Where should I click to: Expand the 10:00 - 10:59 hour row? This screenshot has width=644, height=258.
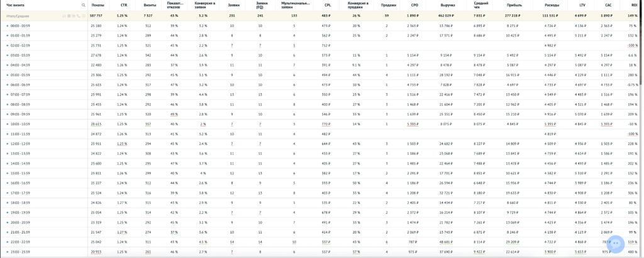(x=7, y=125)
